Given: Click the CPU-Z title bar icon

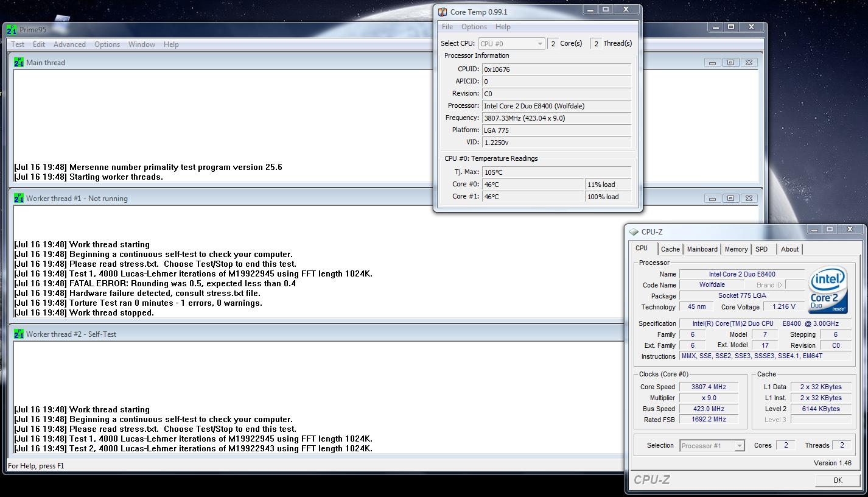Looking at the screenshot, I should 634,232.
